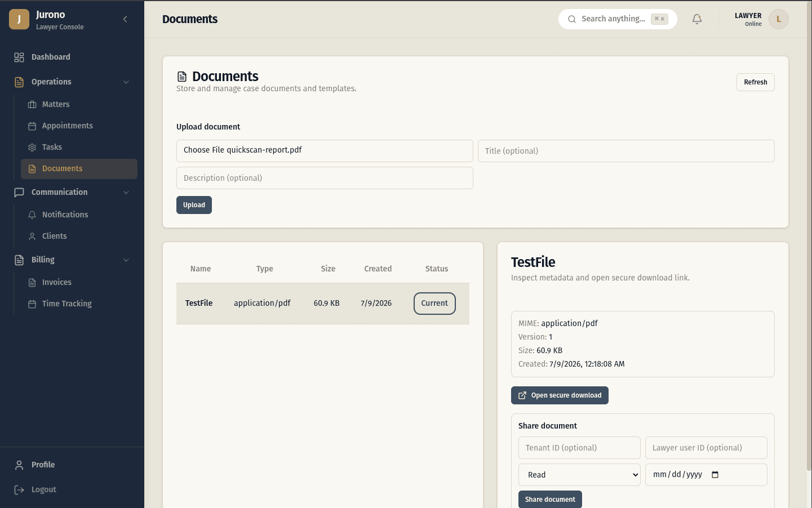
Task: Click the page vertical scrollbar
Action: [809, 237]
